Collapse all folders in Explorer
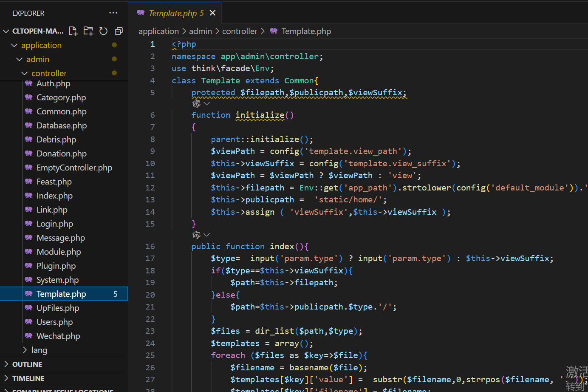588x392 pixels. point(119,31)
